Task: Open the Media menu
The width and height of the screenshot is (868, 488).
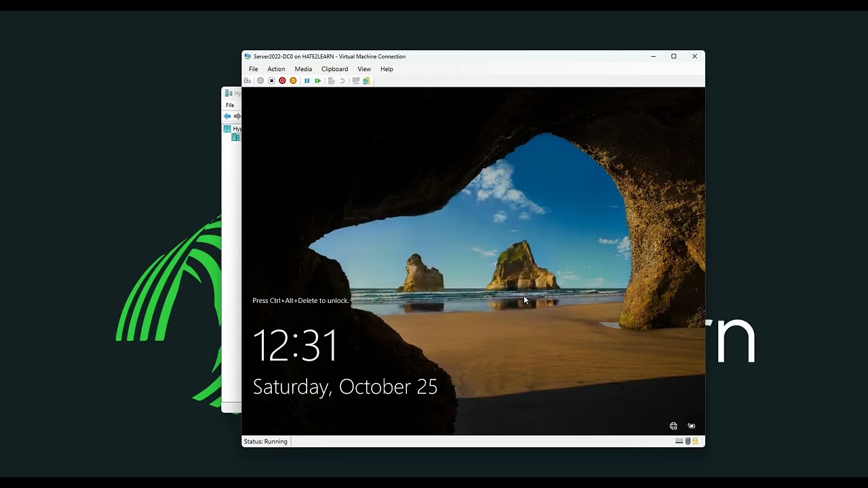Action: click(x=303, y=69)
